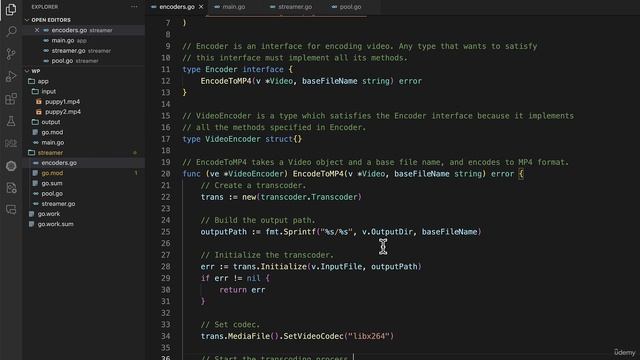Click 'VideoEncoder' in the struct declaration
Screen dimensions: 640x360
tap(233, 139)
